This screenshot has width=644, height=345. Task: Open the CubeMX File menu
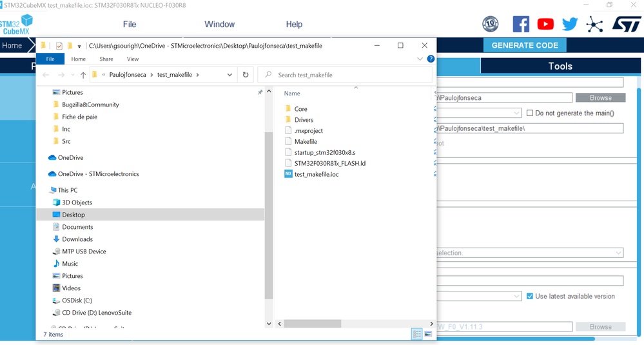(x=130, y=25)
